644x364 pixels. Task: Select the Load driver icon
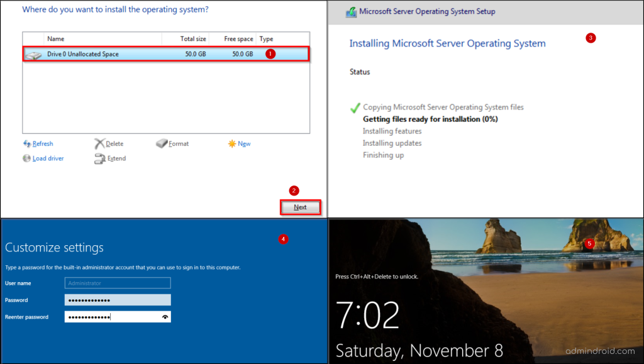pyautogui.click(x=26, y=158)
